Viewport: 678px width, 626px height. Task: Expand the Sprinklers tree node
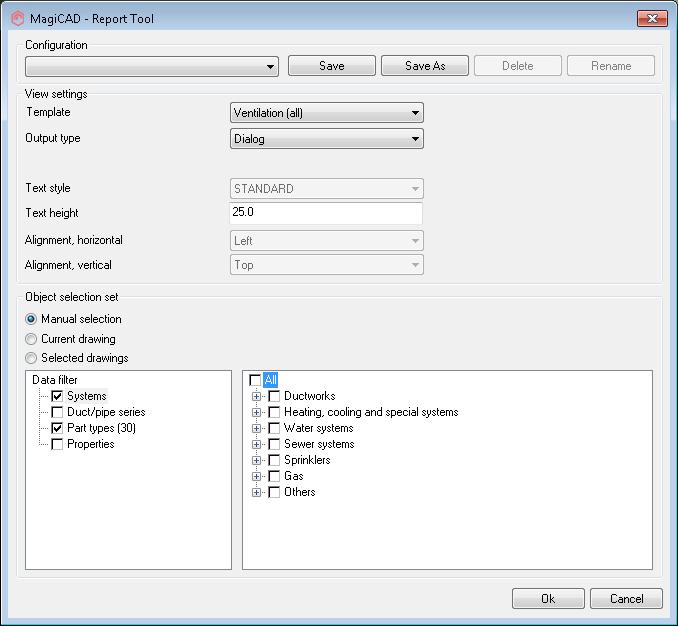coord(256,460)
